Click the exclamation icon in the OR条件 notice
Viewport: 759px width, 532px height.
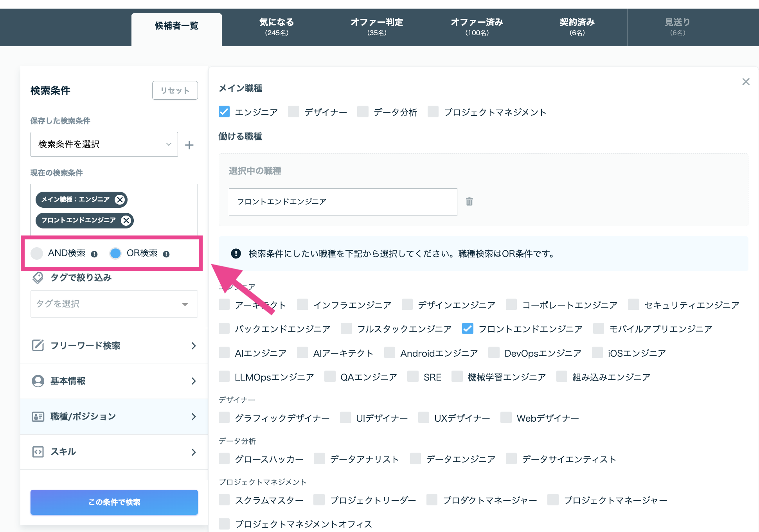click(236, 253)
